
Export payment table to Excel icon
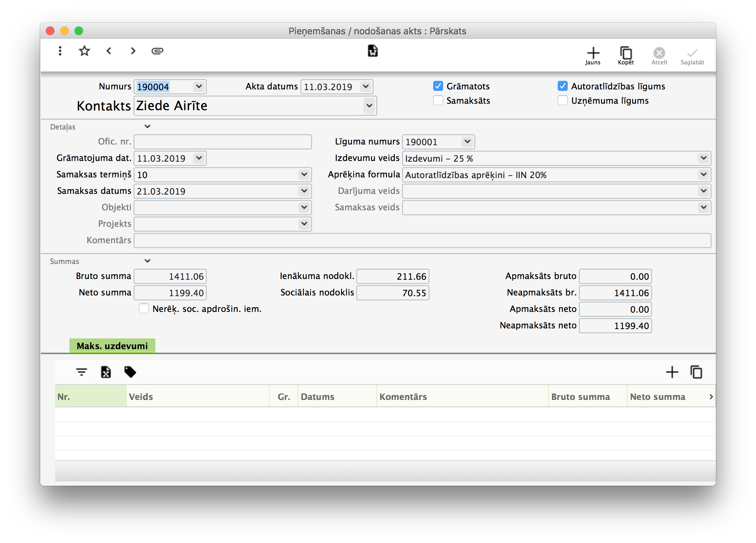click(106, 372)
